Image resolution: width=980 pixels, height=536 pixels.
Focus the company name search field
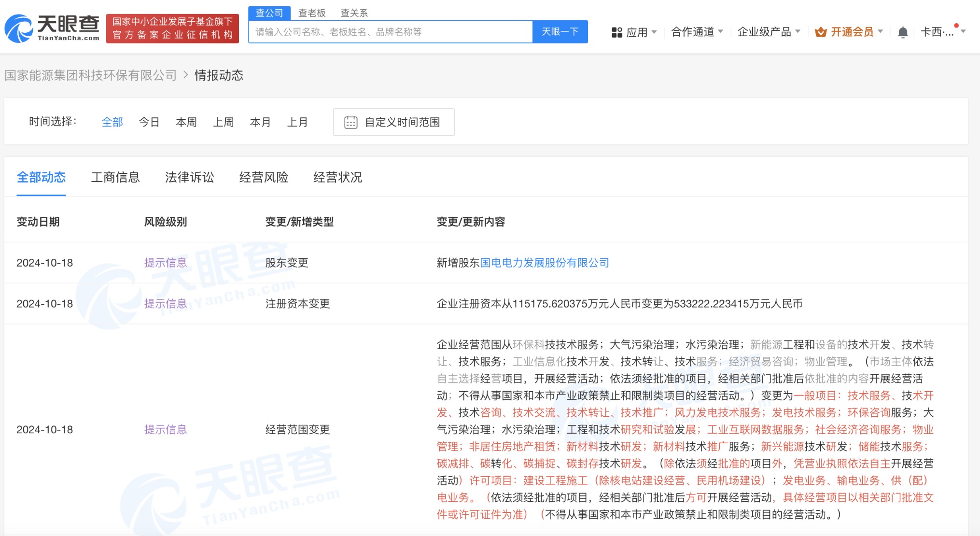(x=391, y=32)
